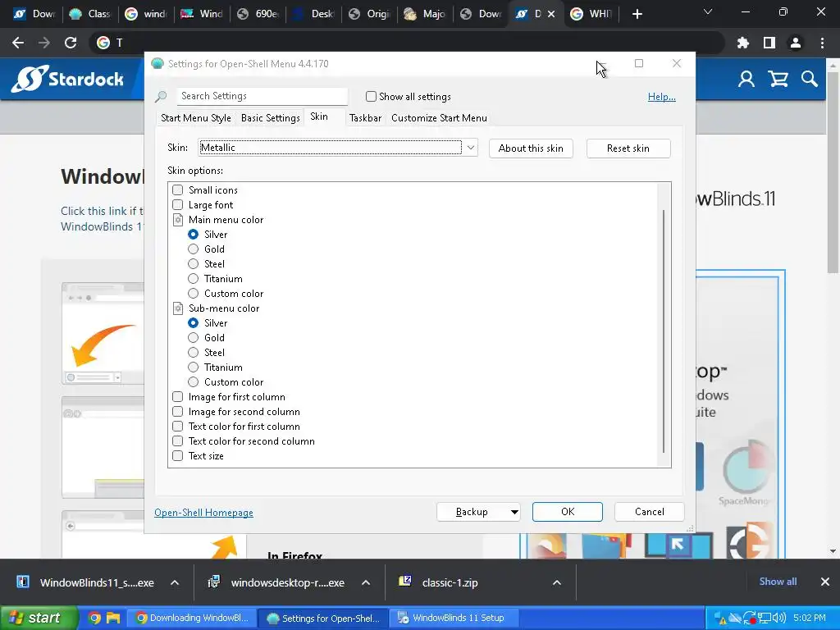Select Titanium under Main menu color
This screenshot has width=840, height=630.
coord(193,279)
